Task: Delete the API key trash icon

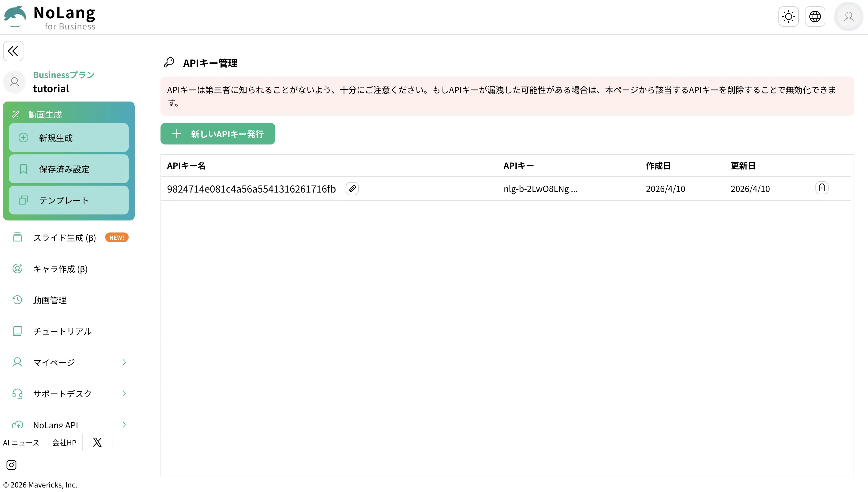Action: (822, 187)
